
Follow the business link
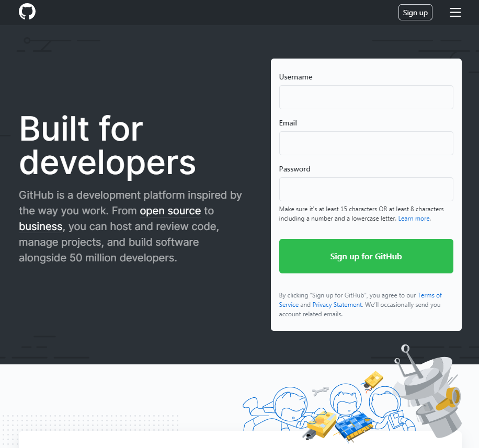[41, 226]
